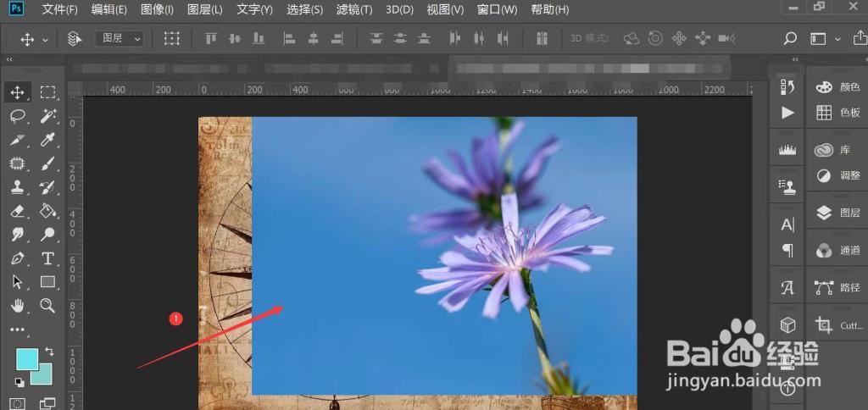Image resolution: width=868 pixels, height=410 pixels.
Task: Select the Clone Stamp tool
Action: coord(17,187)
